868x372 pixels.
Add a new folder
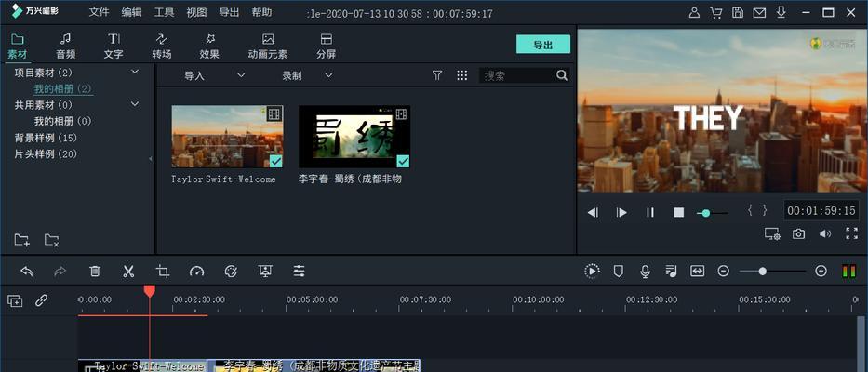(x=21, y=240)
